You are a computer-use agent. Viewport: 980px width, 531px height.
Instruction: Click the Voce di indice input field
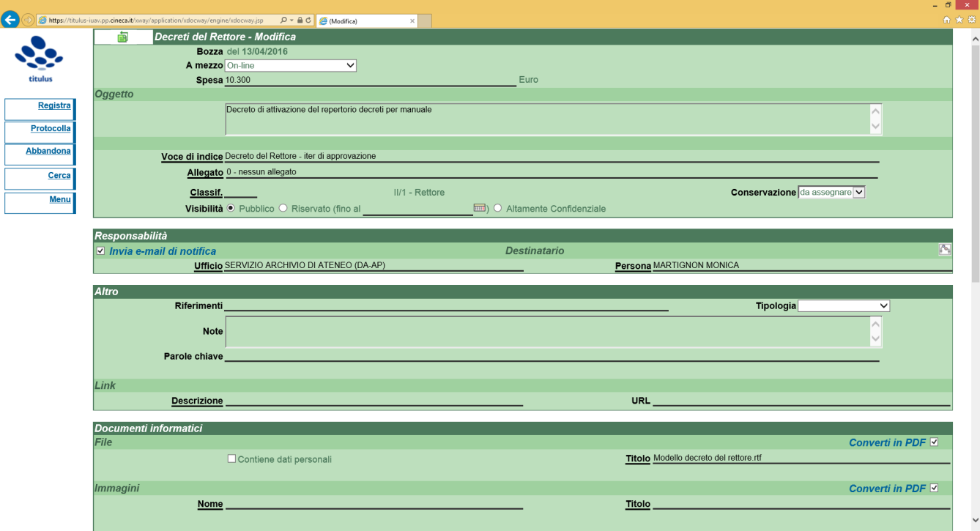click(x=552, y=156)
